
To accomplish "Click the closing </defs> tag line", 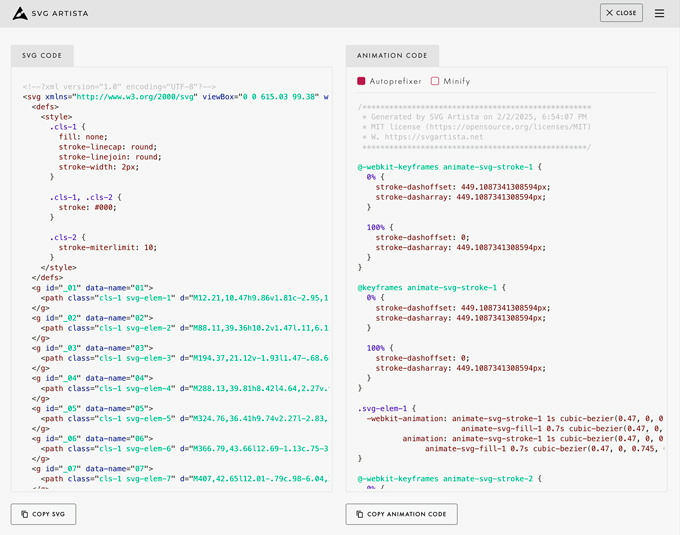I will (47, 277).
